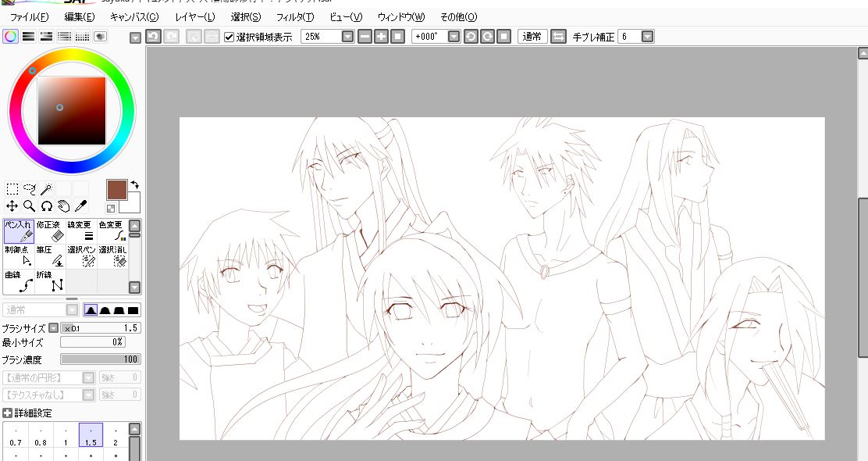Click the Redo icon
The height and width of the screenshot is (461, 868).
172,37
